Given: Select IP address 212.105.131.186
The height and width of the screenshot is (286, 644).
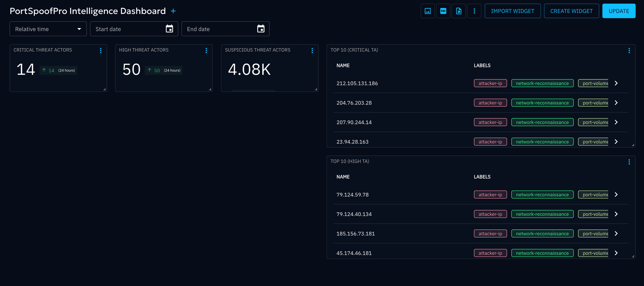Looking at the screenshot, I should pyautogui.click(x=357, y=83).
